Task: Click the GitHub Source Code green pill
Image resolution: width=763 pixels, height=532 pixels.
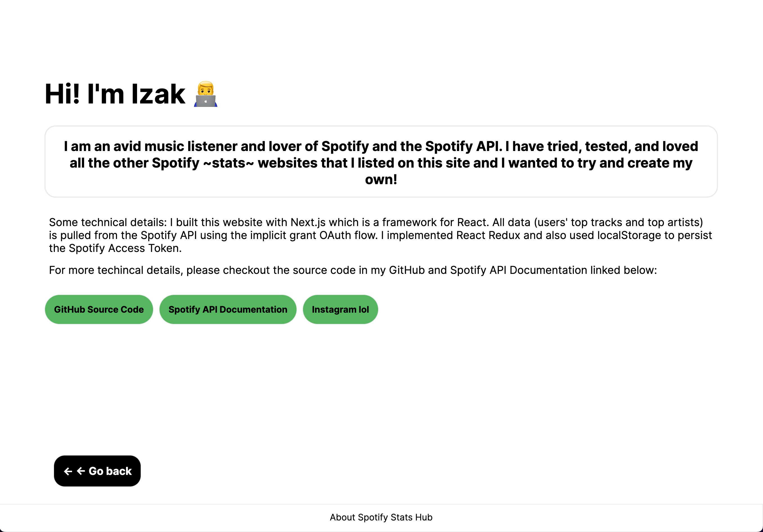Action: coord(99,309)
